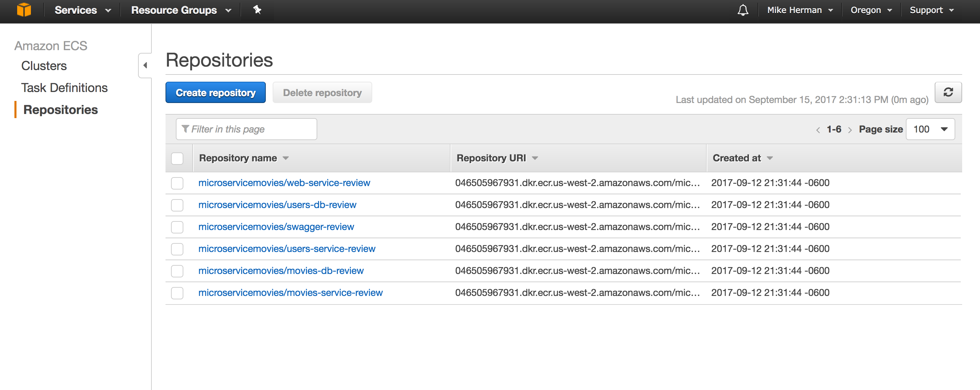Select Task Definitions in the sidebar
Screen dimensions: 980x390
[64, 88]
